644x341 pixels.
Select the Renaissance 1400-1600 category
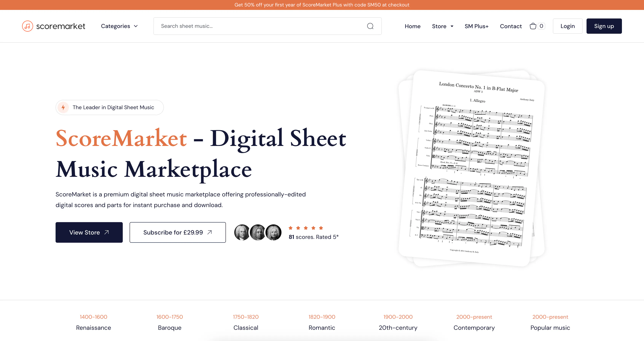point(93,322)
